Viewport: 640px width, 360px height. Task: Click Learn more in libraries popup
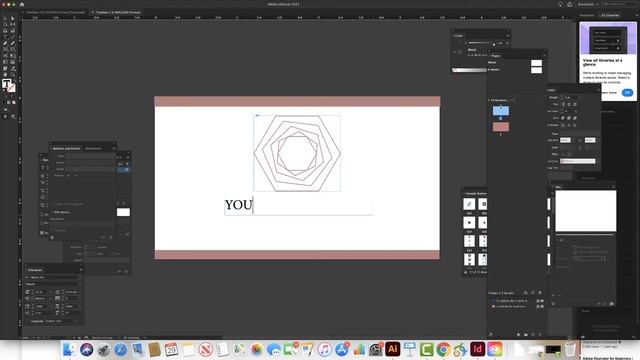tap(608, 93)
